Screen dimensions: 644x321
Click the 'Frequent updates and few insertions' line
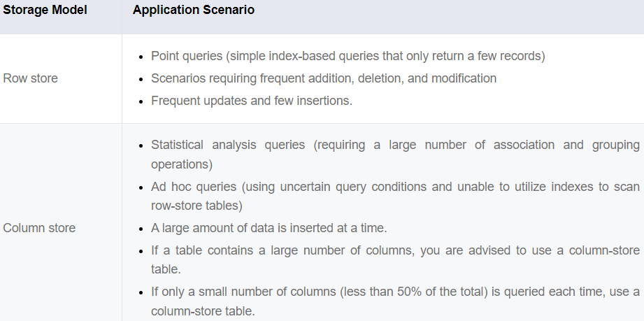tap(252, 101)
